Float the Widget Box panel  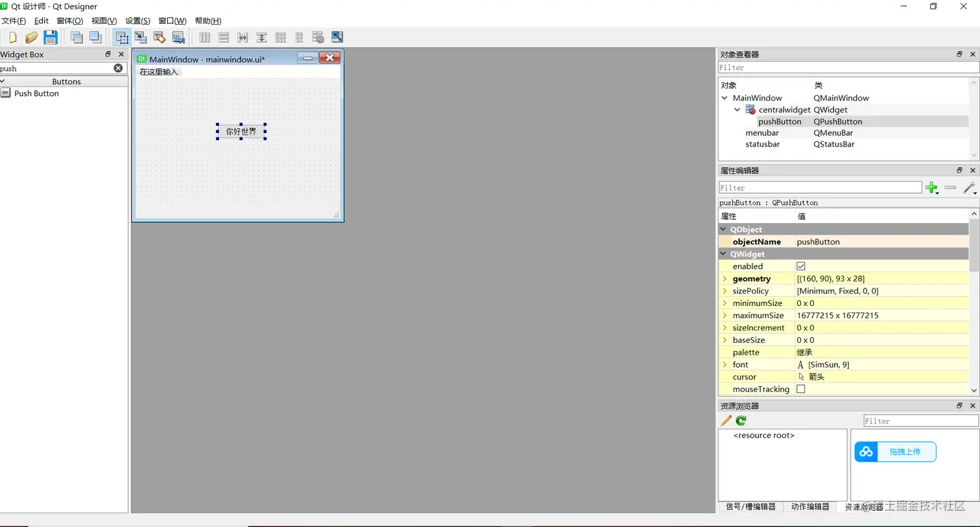108,54
